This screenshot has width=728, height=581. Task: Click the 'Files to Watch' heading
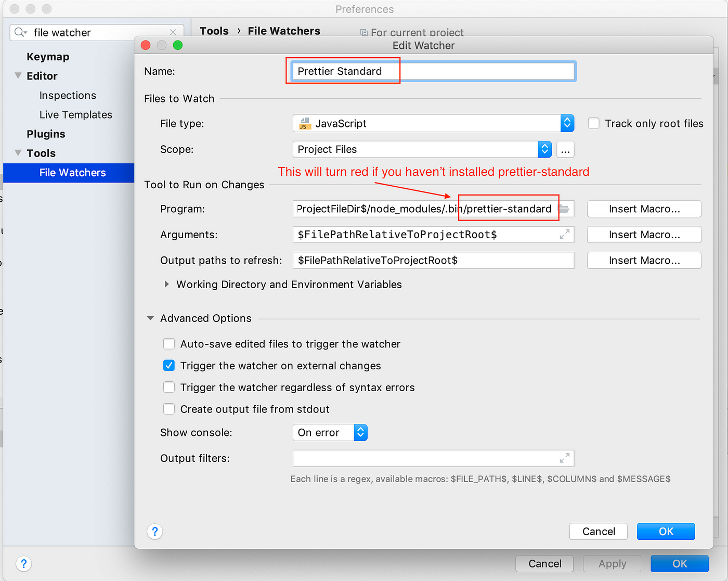pyautogui.click(x=179, y=98)
